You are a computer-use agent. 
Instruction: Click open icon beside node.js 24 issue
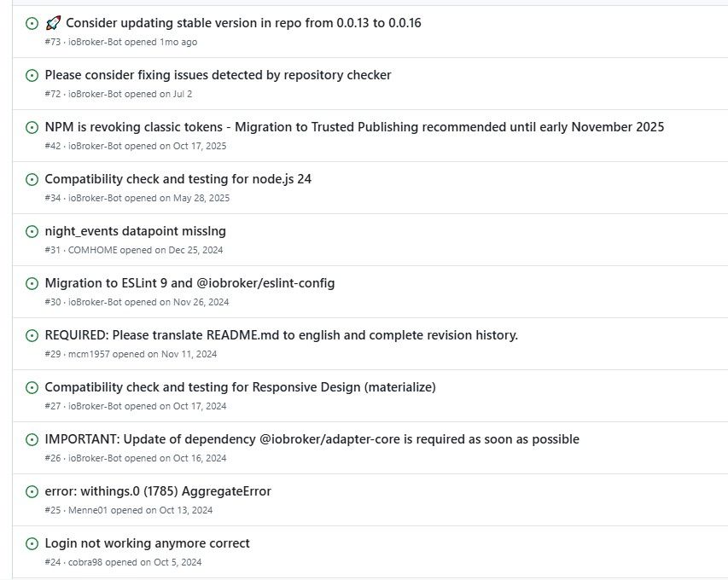32,179
